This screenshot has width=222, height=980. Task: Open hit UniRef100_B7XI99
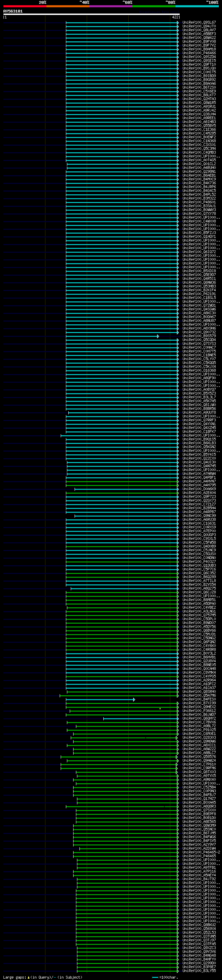point(199,703)
